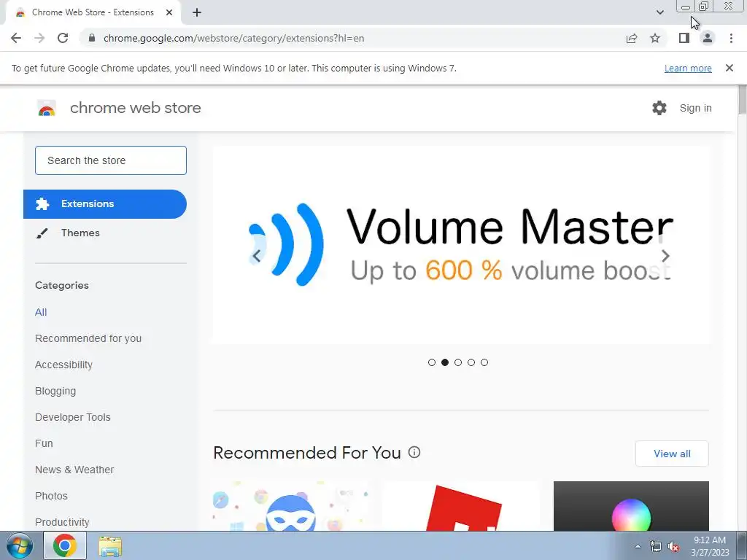The height and width of the screenshot is (560, 747).
Task: Show the next carousel banner
Action: (x=665, y=256)
